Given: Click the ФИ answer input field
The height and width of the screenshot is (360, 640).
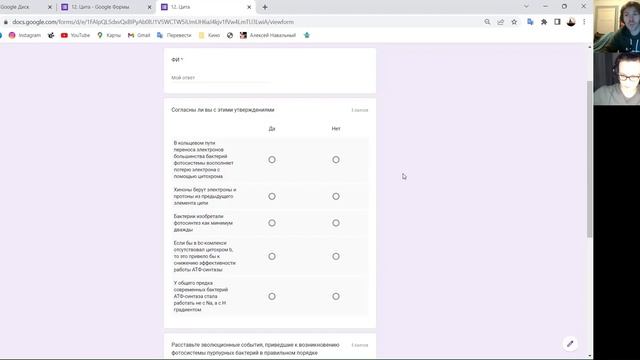Looking at the screenshot, I should [220, 78].
